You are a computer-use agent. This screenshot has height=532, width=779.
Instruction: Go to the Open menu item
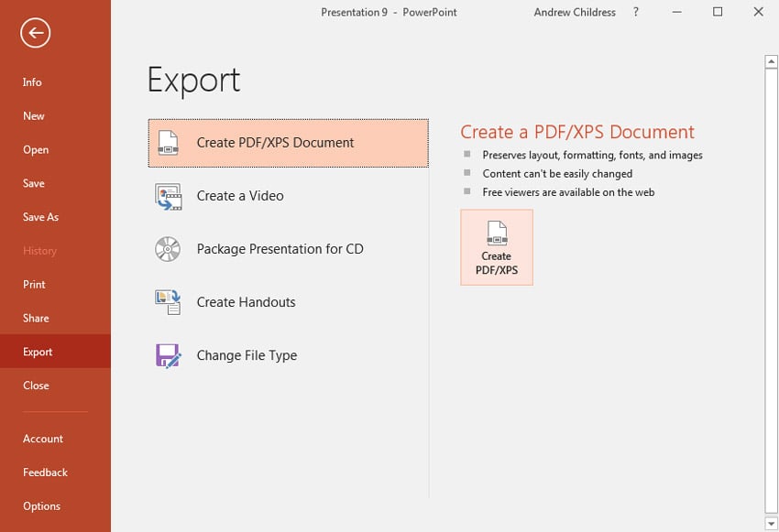coord(36,150)
